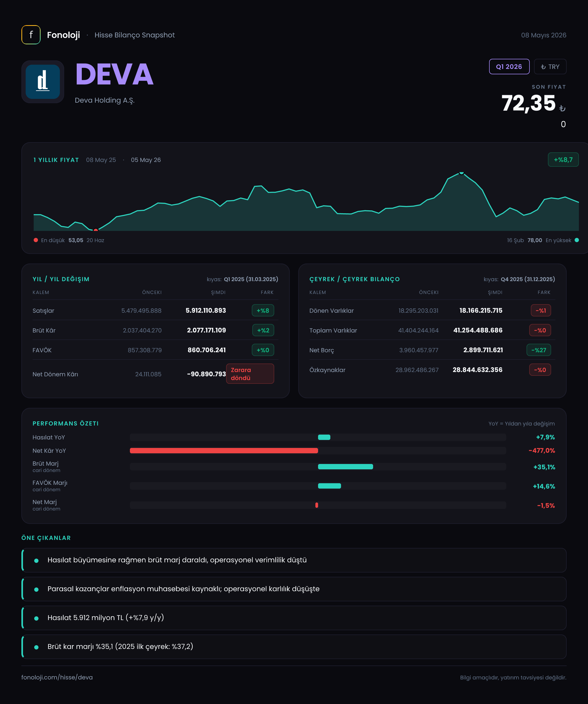Click the Brüt Kâr value 2.077.171.109
Screen dimensions: 588x704
coord(206,330)
